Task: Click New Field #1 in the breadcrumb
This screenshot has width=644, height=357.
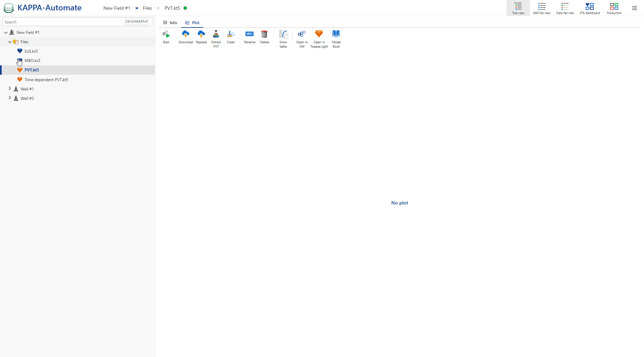Action: coord(117,8)
